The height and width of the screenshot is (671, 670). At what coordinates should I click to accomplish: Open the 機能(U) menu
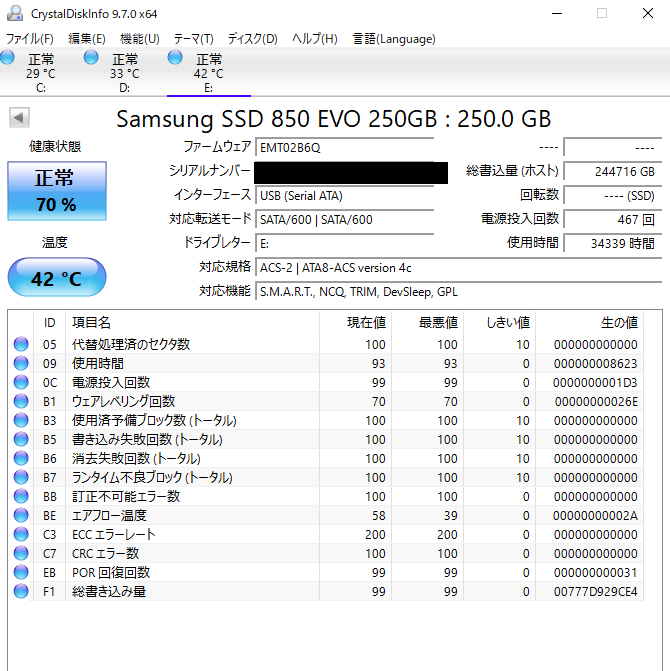coord(139,39)
